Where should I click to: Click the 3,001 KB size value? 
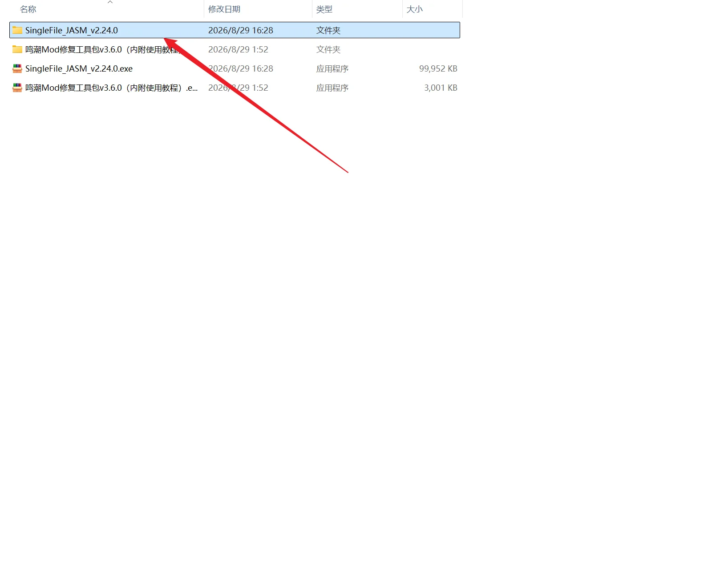441,88
